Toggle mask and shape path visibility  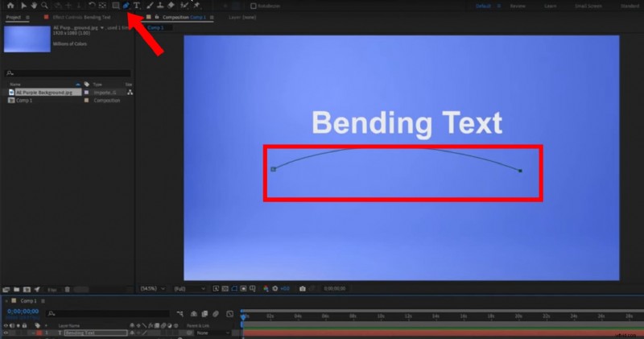point(234,289)
